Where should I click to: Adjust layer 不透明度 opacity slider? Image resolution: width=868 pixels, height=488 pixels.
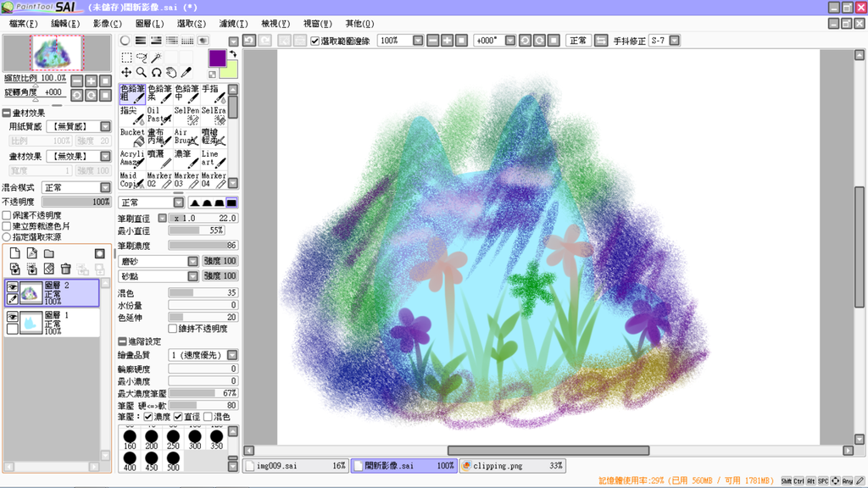(x=76, y=202)
